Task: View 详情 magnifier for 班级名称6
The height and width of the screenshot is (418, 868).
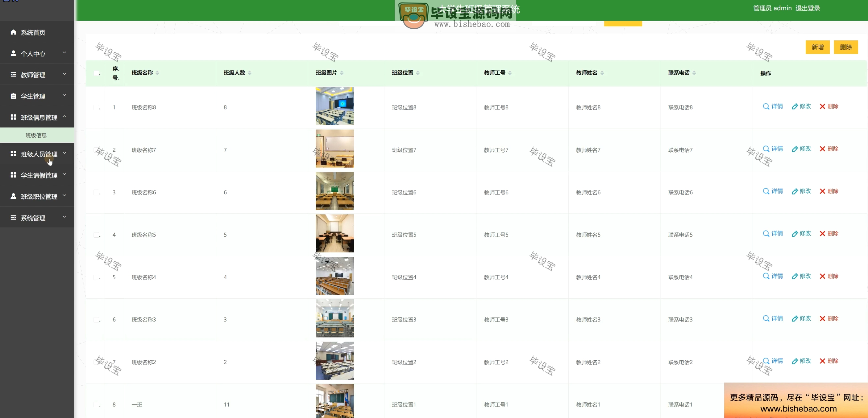Action: tap(766, 191)
